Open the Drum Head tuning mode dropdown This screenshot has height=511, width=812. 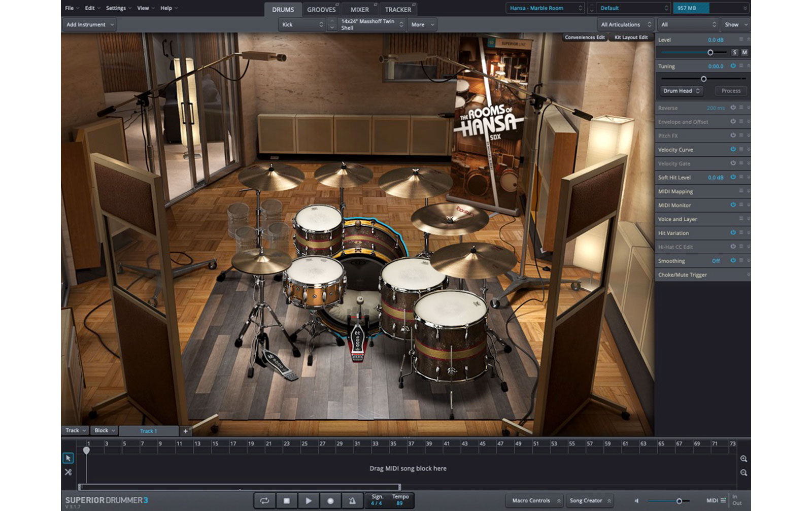coord(682,91)
